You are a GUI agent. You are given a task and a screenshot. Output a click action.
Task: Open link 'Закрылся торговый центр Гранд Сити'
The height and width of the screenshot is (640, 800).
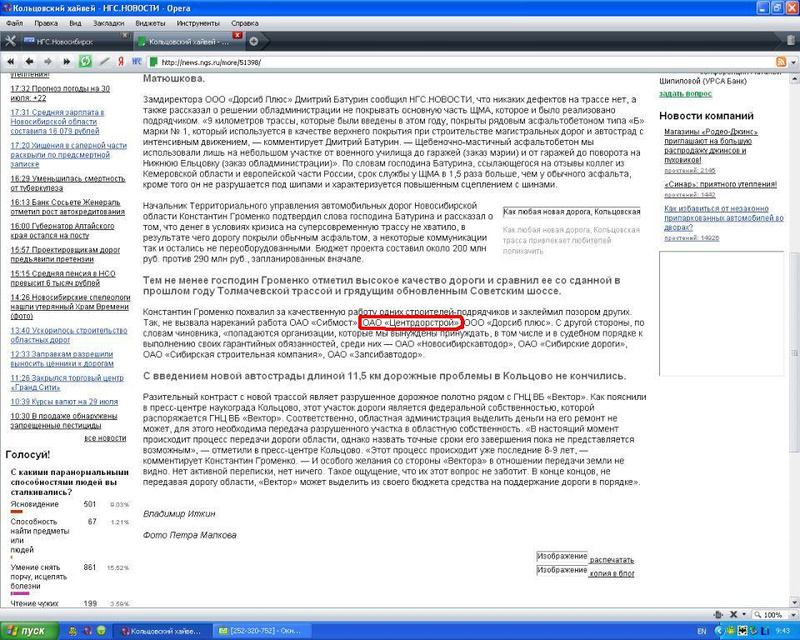tap(67, 382)
